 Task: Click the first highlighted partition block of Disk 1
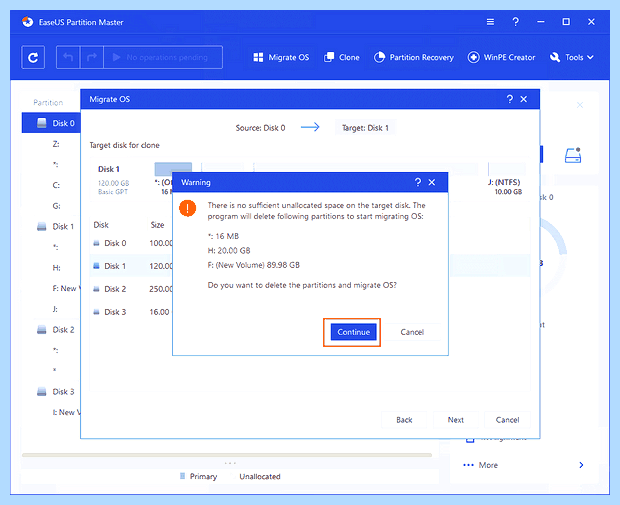[173, 169]
